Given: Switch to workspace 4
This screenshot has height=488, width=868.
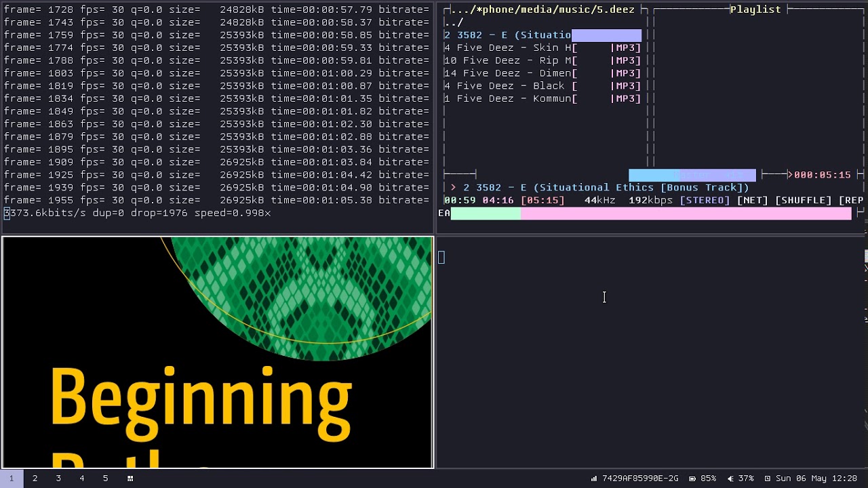Looking at the screenshot, I should (82, 479).
